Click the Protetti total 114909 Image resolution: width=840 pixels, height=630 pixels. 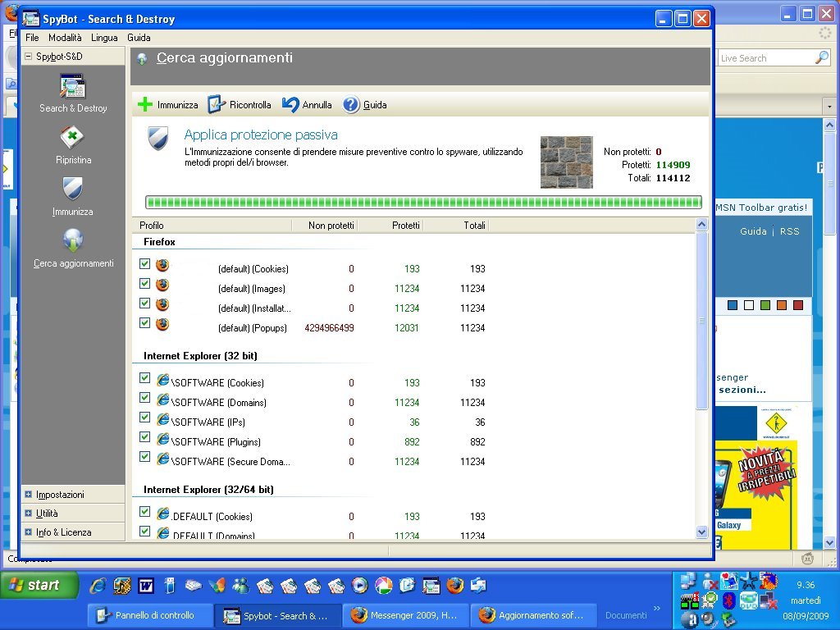[x=673, y=165]
